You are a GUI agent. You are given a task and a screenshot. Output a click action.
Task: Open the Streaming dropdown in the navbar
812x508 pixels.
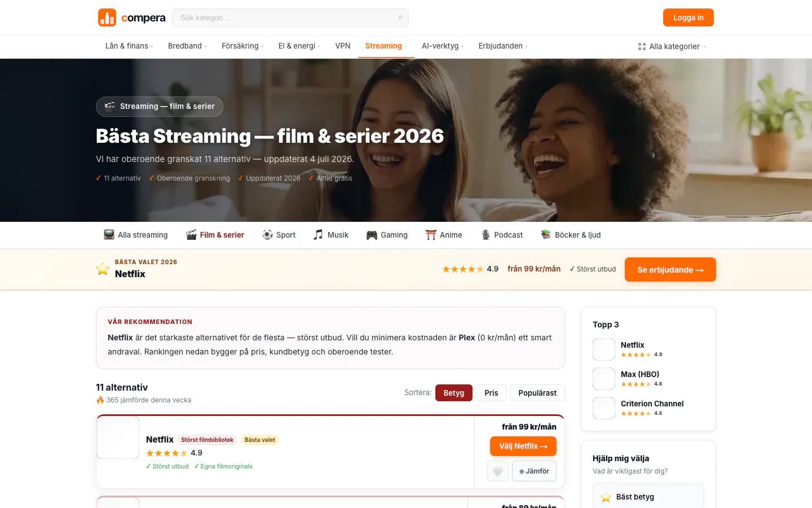click(x=386, y=46)
